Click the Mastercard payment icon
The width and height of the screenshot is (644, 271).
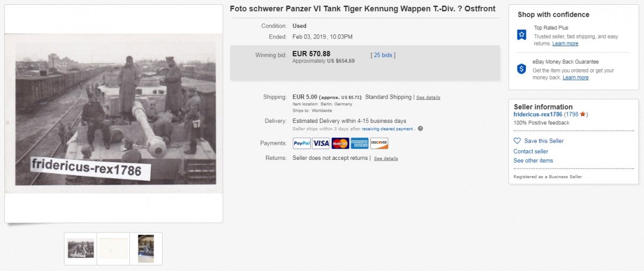tap(340, 143)
